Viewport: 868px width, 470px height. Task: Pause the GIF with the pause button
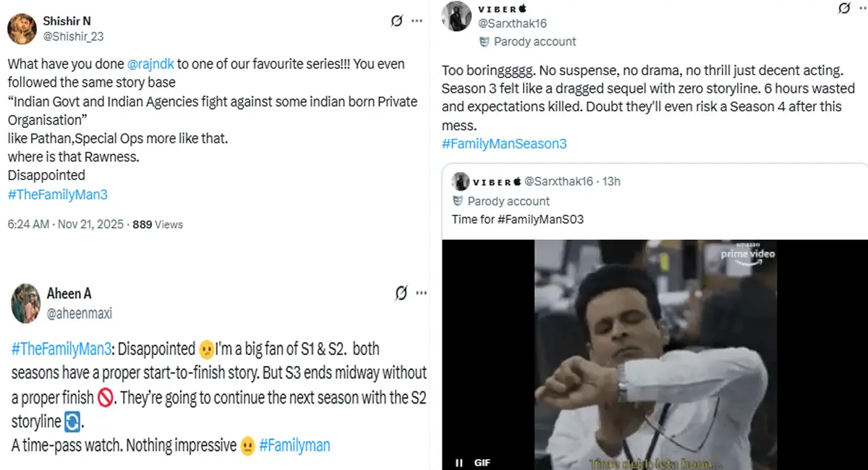coord(459,462)
